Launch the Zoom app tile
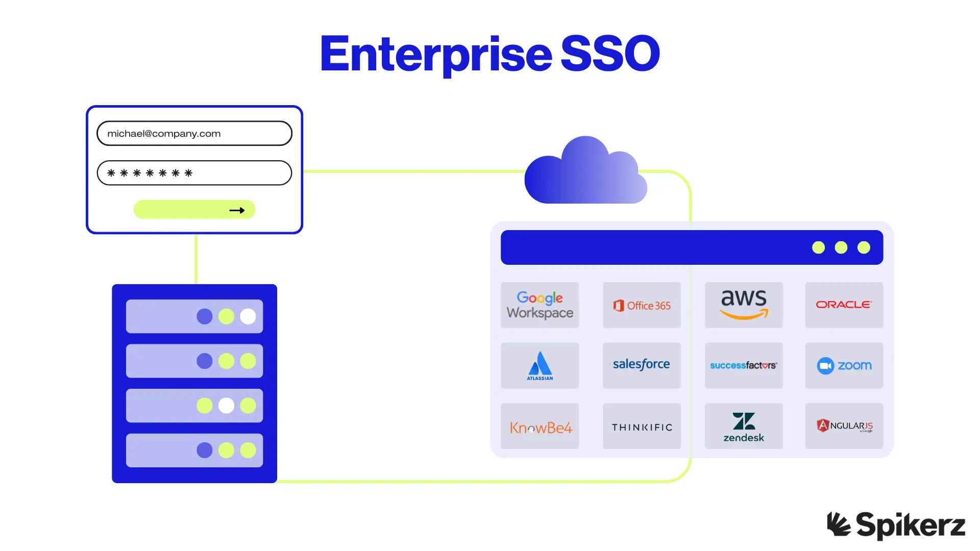Screen dimensions: 980x551 (844, 365)
